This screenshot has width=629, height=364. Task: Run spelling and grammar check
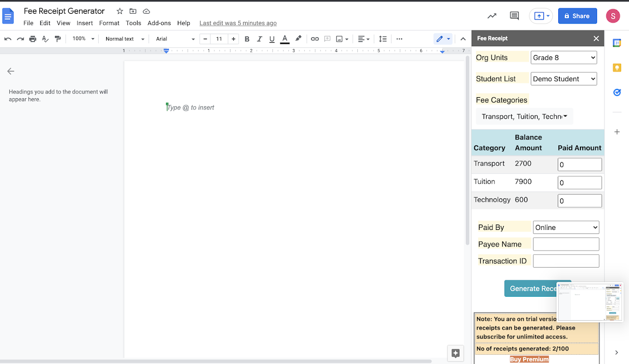point(45,39)
